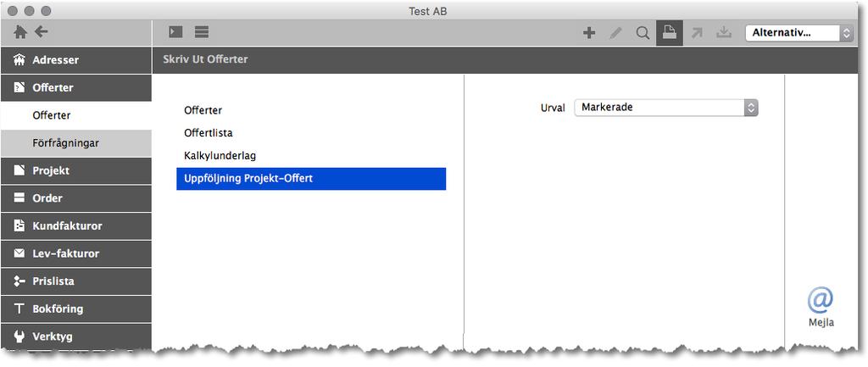Open the Projekt sidebar section
The height and width of the screenshot is (367, 868).
[75, 170]
